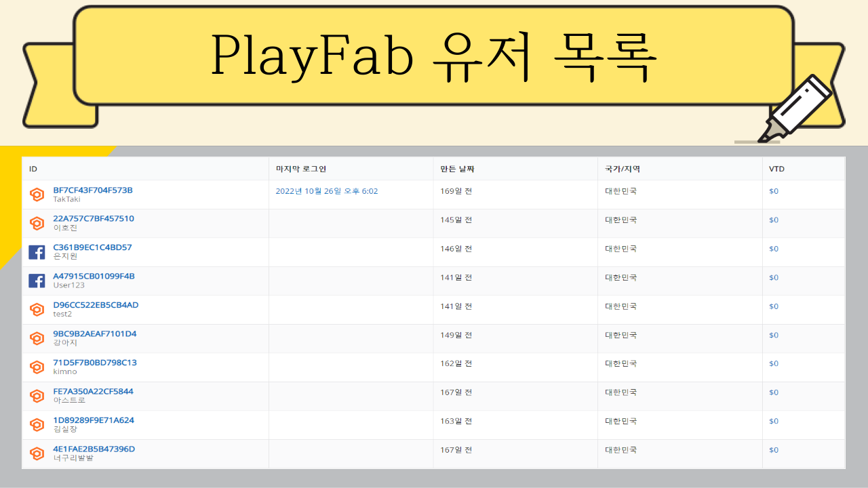Click 대한민국 in the TakTaki row
This screenshot has width=868, height=488.
[x=621, y=191]
